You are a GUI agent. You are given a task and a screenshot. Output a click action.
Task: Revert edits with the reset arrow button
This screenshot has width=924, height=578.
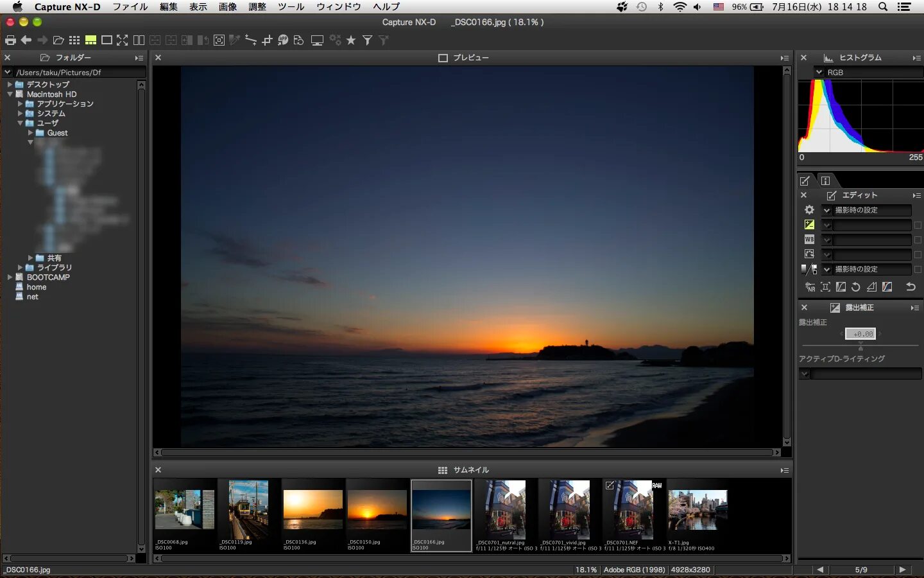click(x=911, y=287)
